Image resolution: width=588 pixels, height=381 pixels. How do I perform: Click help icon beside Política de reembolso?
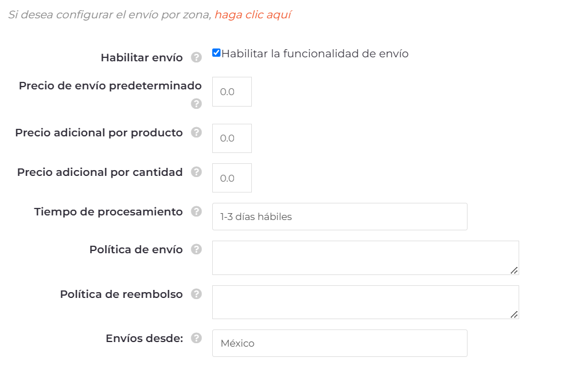196,294
